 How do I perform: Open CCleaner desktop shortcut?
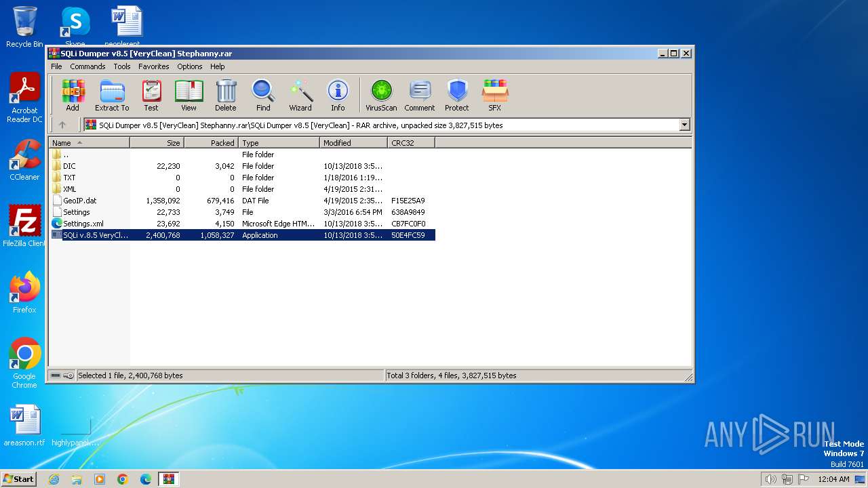(24, 160)
